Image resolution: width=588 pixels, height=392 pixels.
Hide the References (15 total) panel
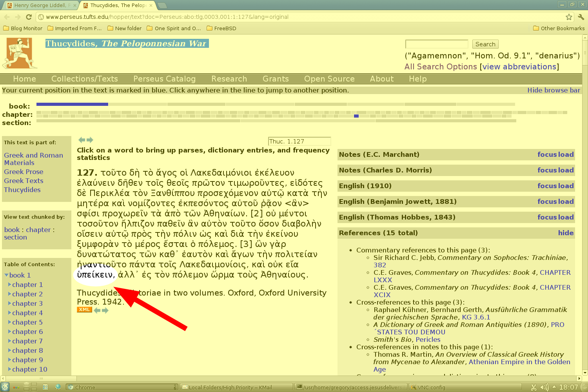566,233
